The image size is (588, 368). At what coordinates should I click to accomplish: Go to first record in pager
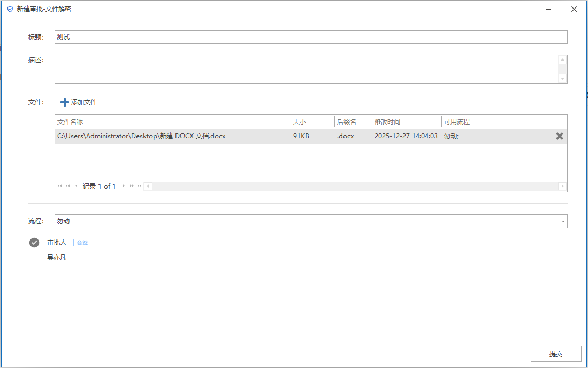click(59, 186)
